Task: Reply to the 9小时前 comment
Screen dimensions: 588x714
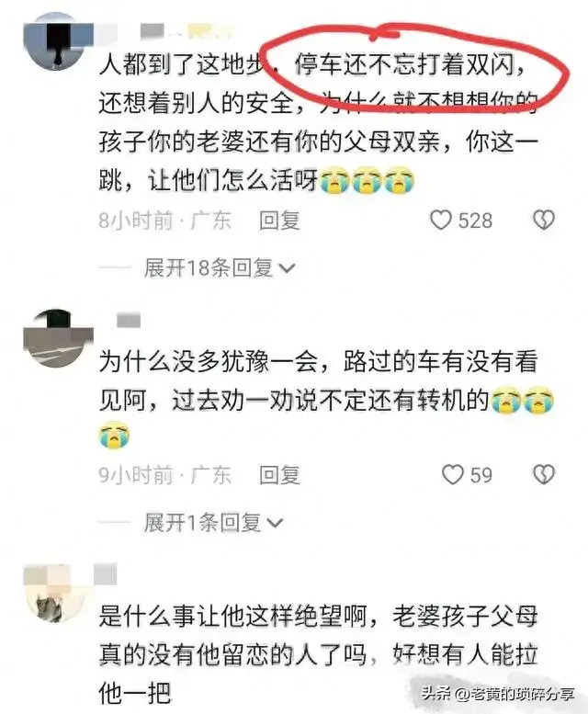Action: click(x=279, y=475)
